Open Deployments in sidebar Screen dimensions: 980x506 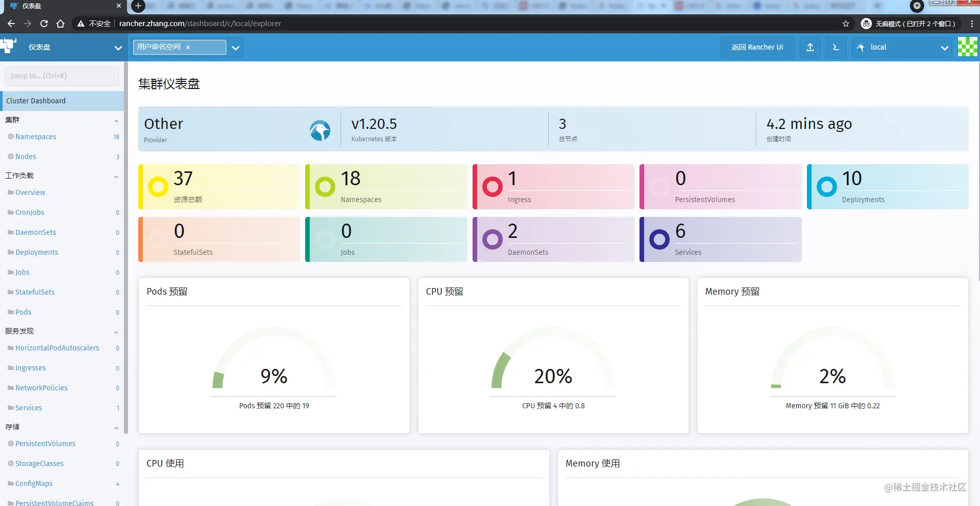point(36,252)
